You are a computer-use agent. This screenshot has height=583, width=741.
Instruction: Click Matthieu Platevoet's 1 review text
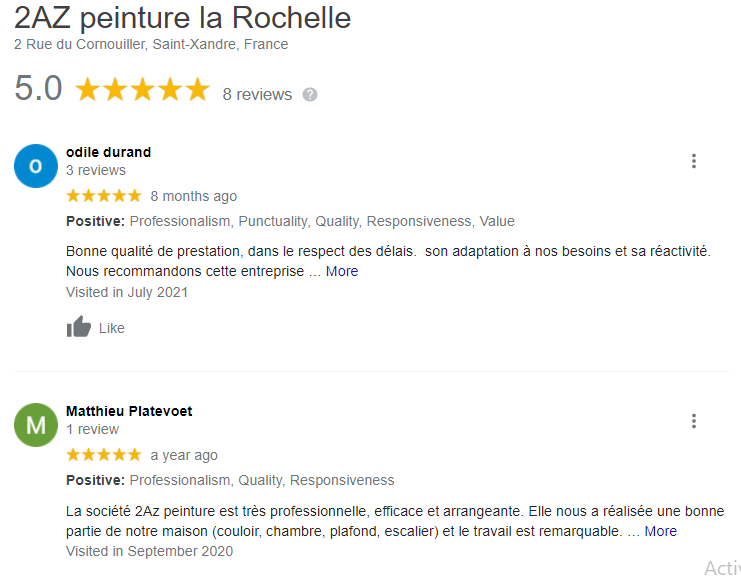92,429
